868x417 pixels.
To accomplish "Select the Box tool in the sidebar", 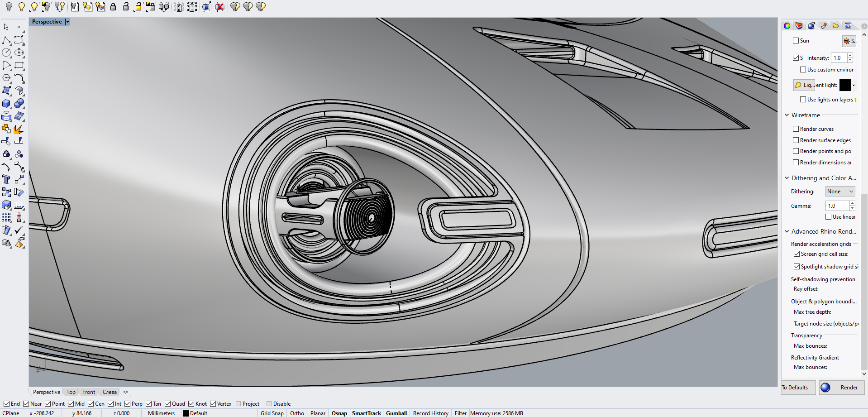I will tap(6, 103).
